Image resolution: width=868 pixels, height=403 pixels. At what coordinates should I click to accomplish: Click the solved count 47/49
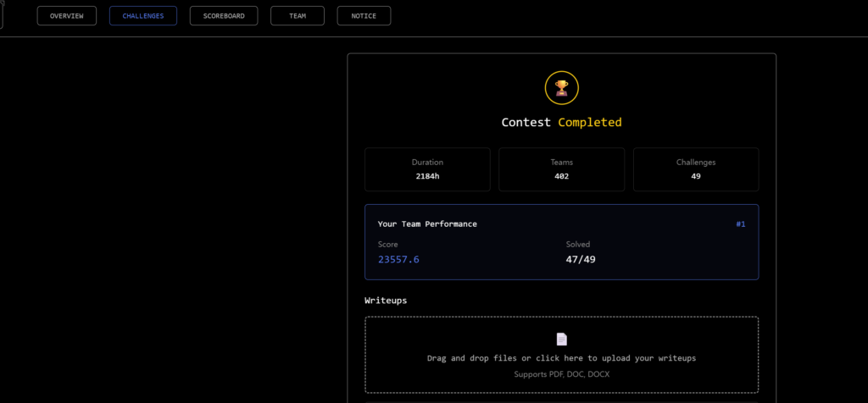[x=581, y=259]
